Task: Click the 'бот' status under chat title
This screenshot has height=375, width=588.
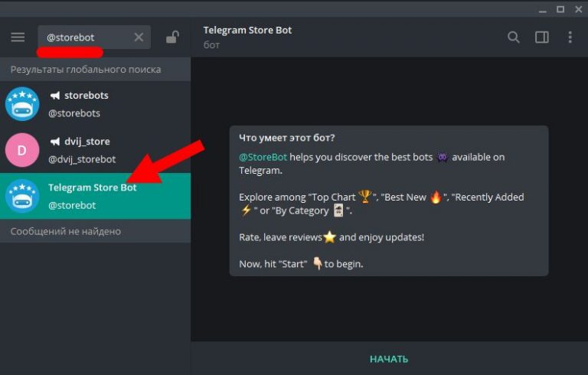Action: (x=211, y=44)
